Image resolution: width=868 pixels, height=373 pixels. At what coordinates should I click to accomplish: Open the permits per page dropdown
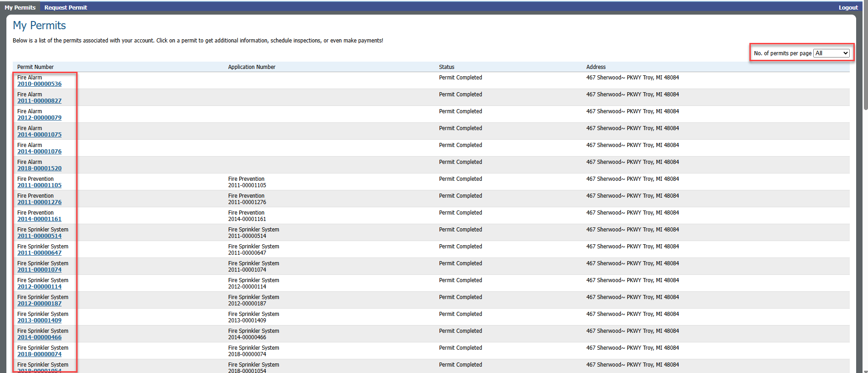click(x=832, y=53)
